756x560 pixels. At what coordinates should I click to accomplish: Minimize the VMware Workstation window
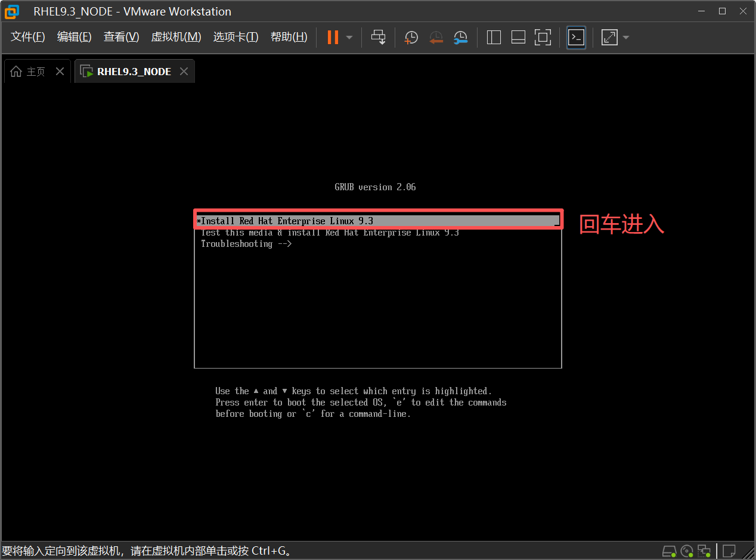pos(701,11)
